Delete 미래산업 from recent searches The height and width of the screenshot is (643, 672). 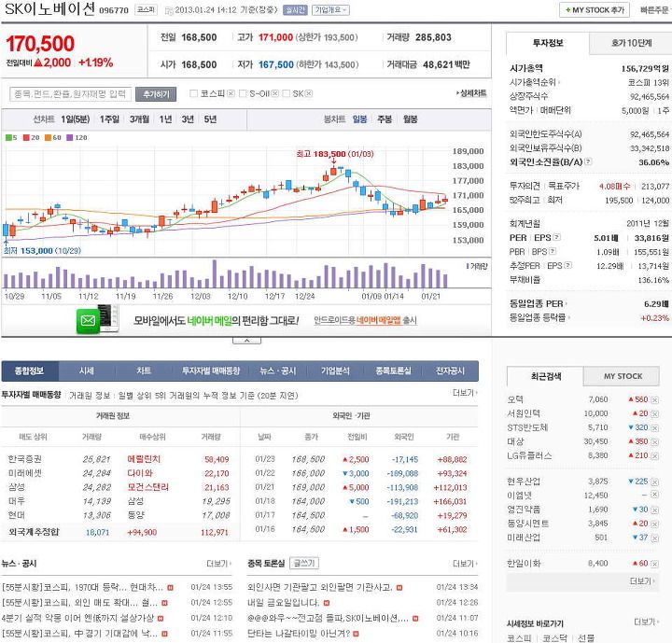[654, 538]
